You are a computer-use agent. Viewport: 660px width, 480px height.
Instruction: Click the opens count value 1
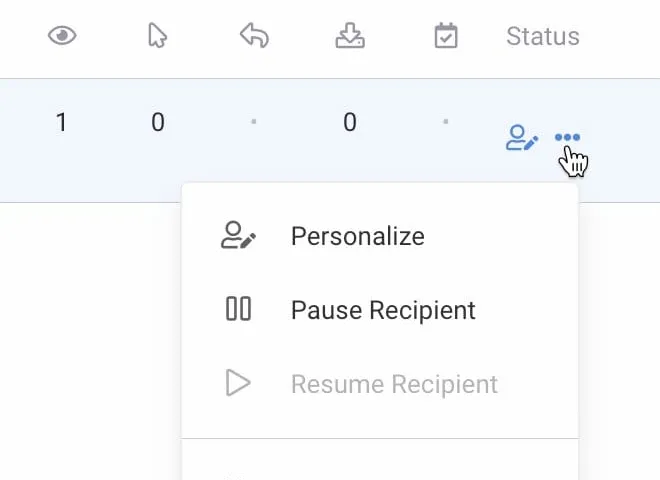click(x=61, y=122)
